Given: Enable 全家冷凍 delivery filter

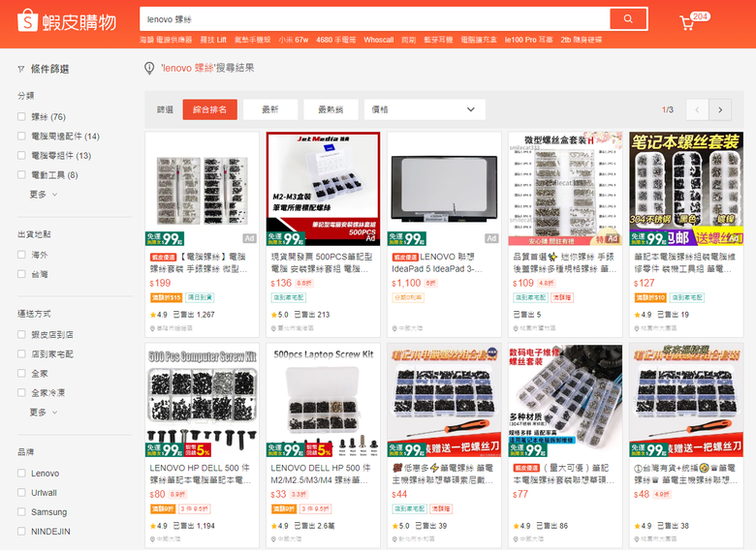Looking at the screenshot, I should (21, 392).
